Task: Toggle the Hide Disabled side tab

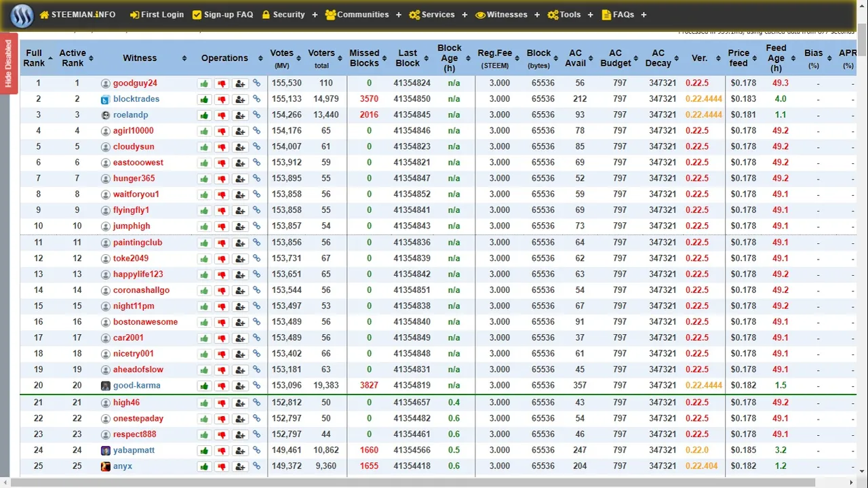Action: coord(9,64)
